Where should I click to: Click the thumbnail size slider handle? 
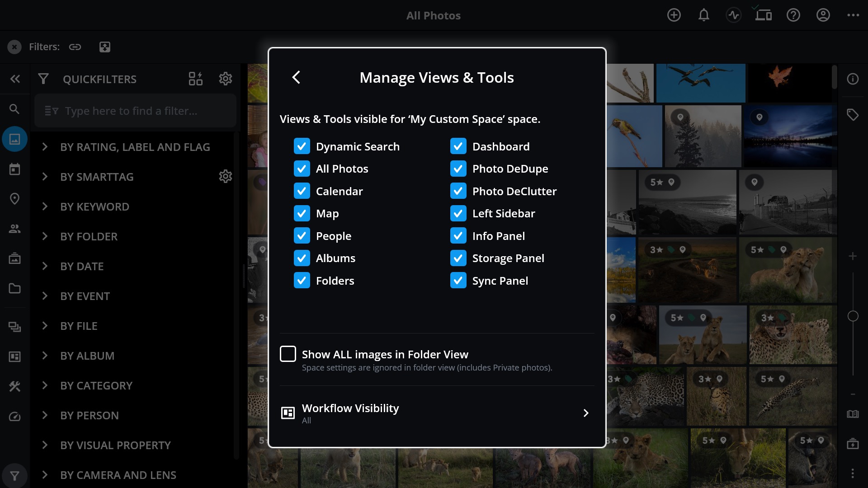coord(853,316)
